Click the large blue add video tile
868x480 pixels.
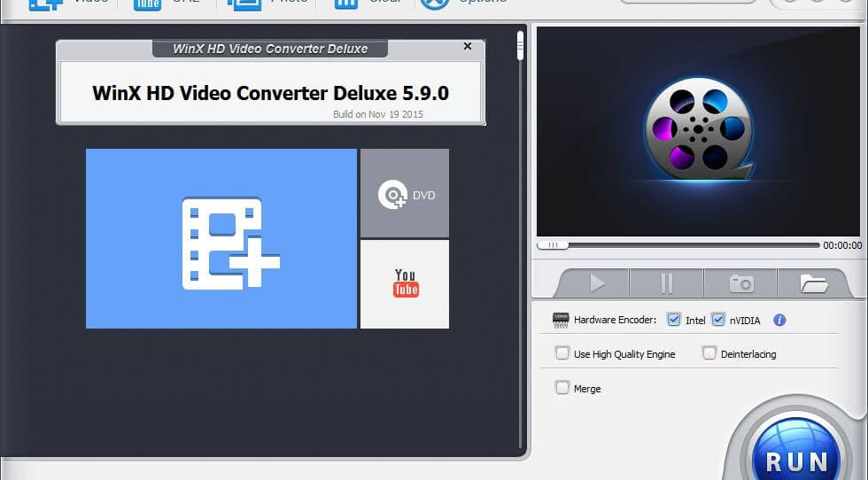point(221,238)
